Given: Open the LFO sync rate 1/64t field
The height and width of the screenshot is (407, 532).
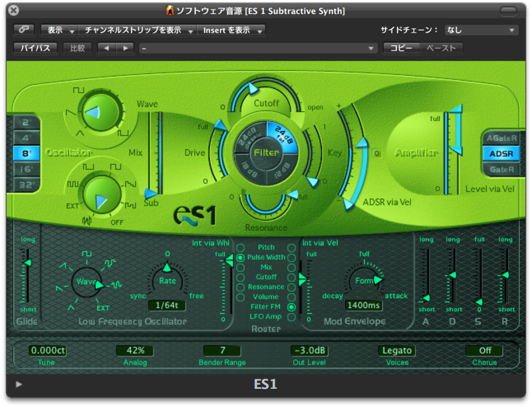Looking at the screenshot, I should coord(167,305).
